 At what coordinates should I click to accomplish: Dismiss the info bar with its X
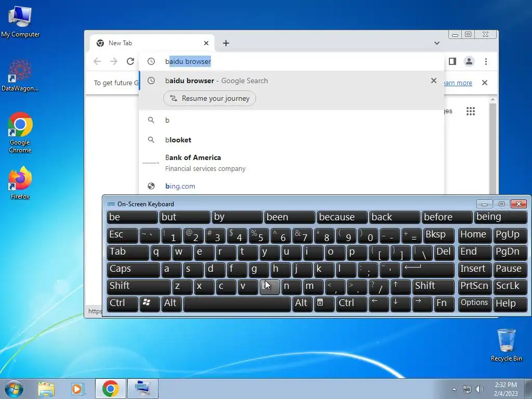coord(485,83)
